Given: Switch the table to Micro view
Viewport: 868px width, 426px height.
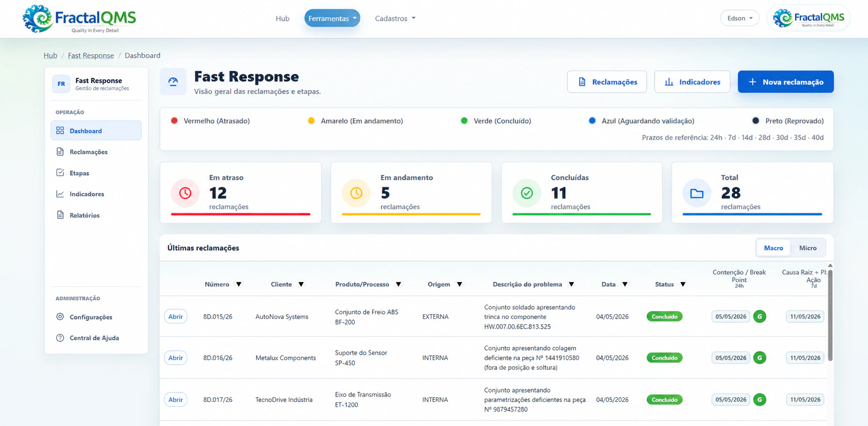Looking at the screenshot, I should pyautogui.click(x=808, y=248).
